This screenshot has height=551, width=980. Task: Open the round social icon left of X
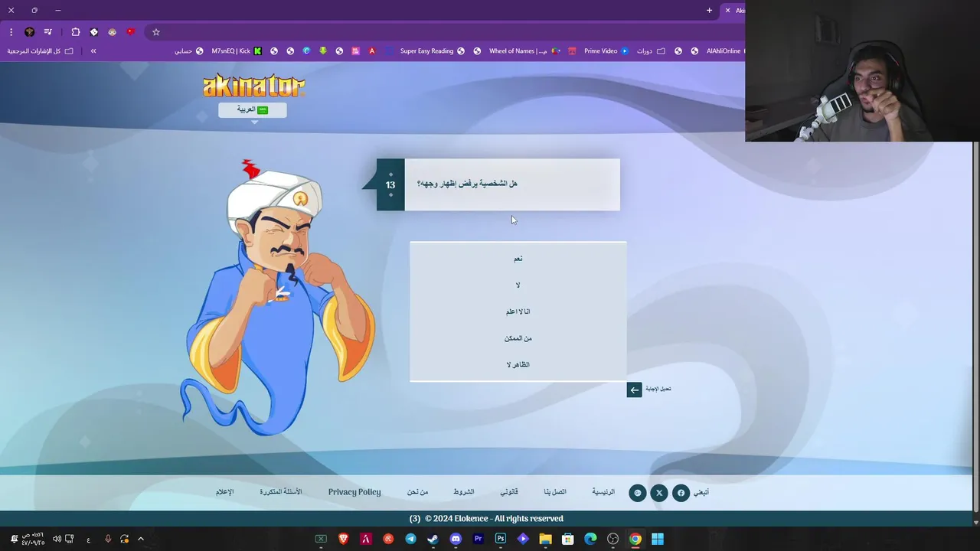[x=638, y=493]
